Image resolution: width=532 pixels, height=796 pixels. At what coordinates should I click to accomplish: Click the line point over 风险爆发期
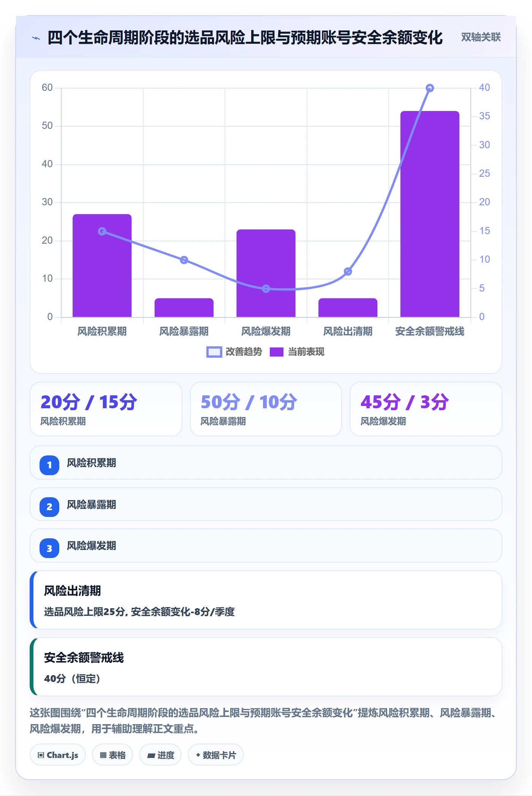pos(266,289)
